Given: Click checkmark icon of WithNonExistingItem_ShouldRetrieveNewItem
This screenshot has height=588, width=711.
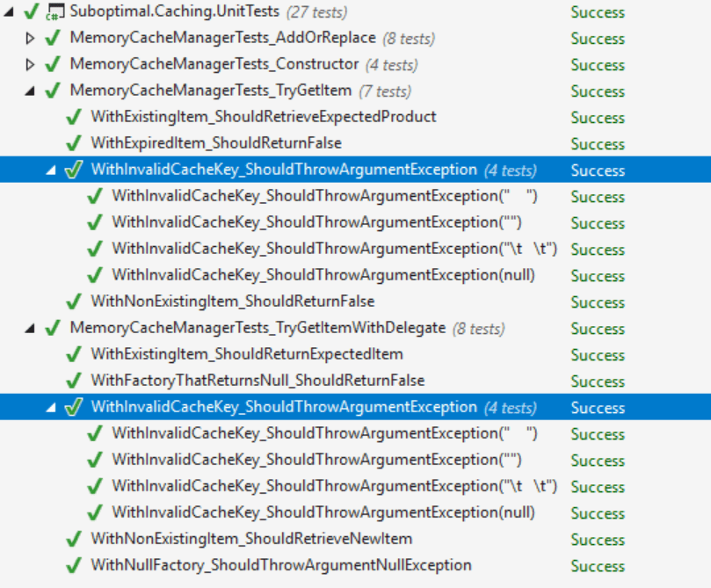Looking at the screenshot, I should (74, 539).
